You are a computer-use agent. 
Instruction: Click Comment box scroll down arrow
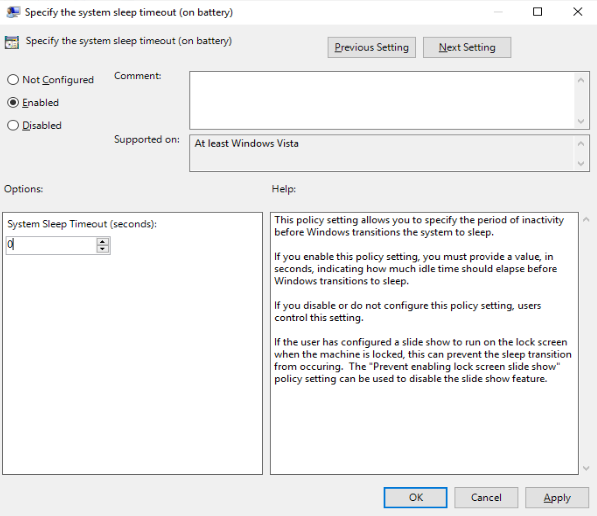tap(581, 121)
